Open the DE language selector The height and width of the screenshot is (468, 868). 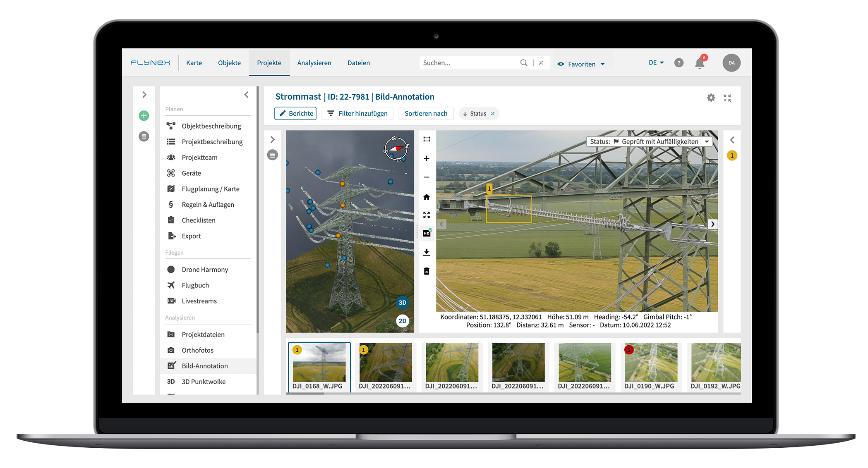(656, 63)
